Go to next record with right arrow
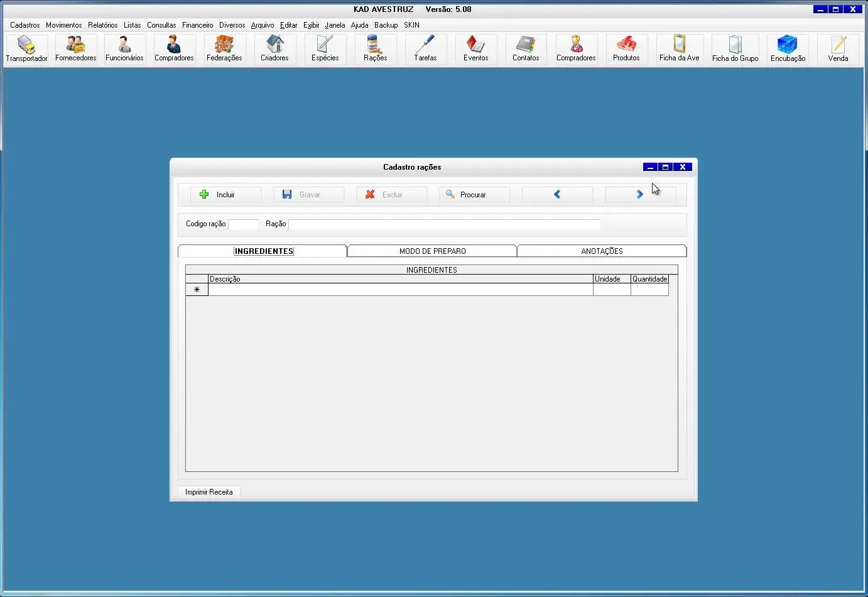868x597 pixels. point(639,195)
